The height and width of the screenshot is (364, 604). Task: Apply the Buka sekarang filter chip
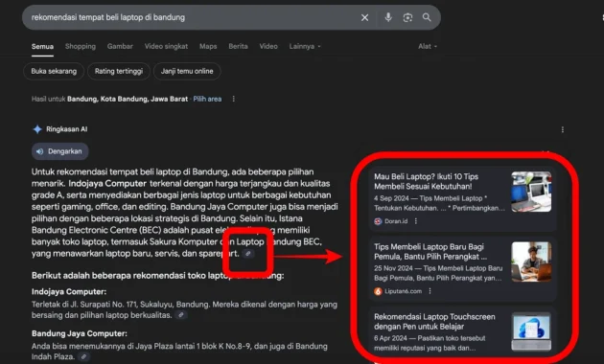click(54, 71)
